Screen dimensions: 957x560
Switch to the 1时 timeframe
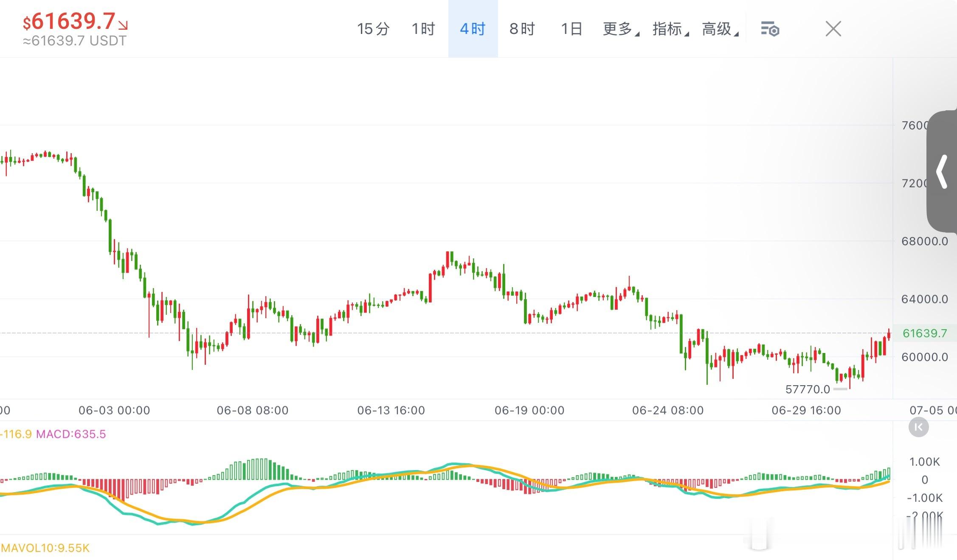[423, 29]
